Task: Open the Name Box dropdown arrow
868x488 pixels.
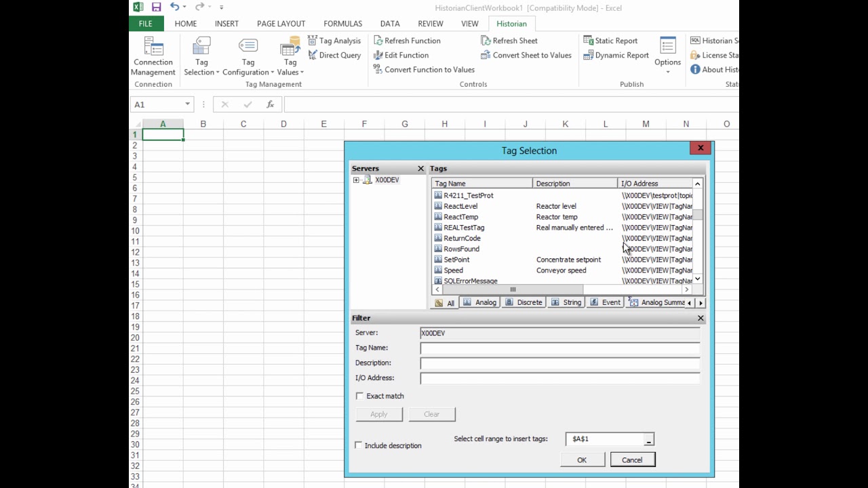Action: 188,104
